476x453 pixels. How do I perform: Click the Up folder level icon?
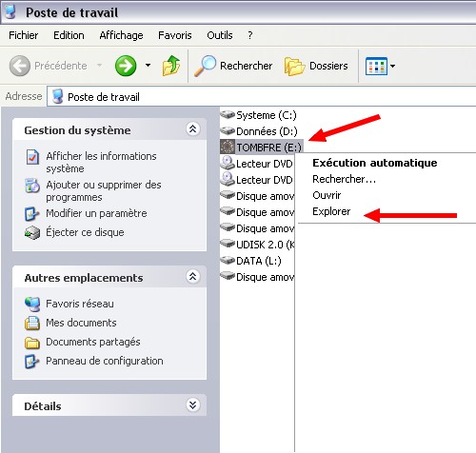(171, 66)
